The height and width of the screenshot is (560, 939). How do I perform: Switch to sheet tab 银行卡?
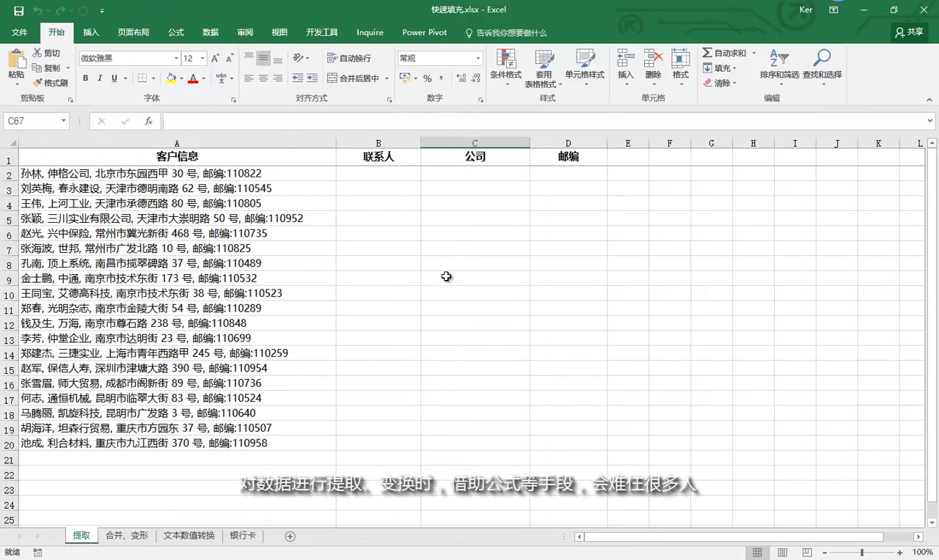(x=243, y=536)
